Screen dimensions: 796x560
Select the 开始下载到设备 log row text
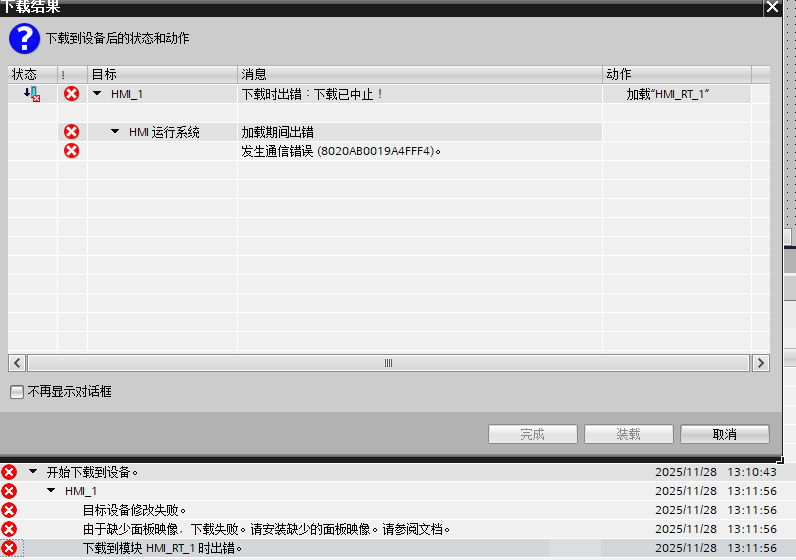click(x=92, y=472)
